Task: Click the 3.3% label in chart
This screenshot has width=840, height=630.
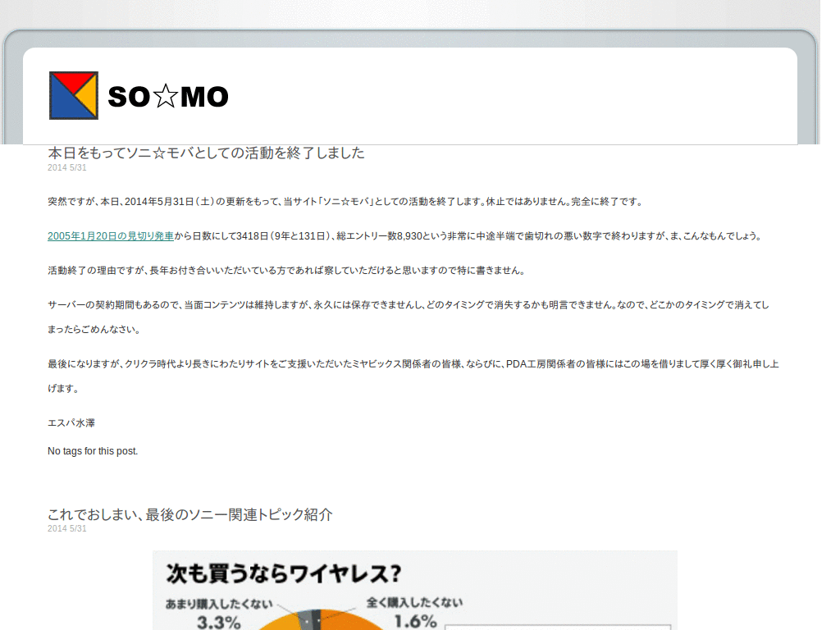Action: click(x=219, y=622)
